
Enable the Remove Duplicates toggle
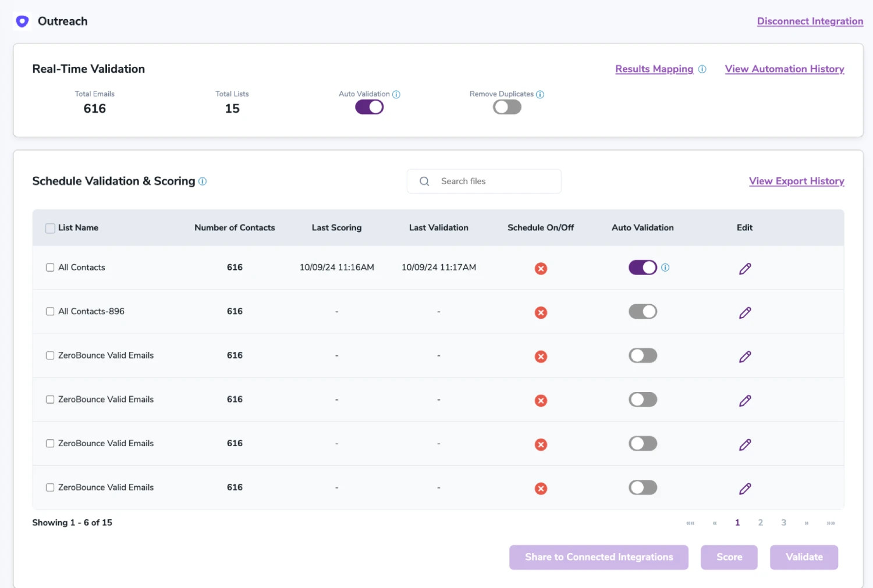[x=507, y=108]
